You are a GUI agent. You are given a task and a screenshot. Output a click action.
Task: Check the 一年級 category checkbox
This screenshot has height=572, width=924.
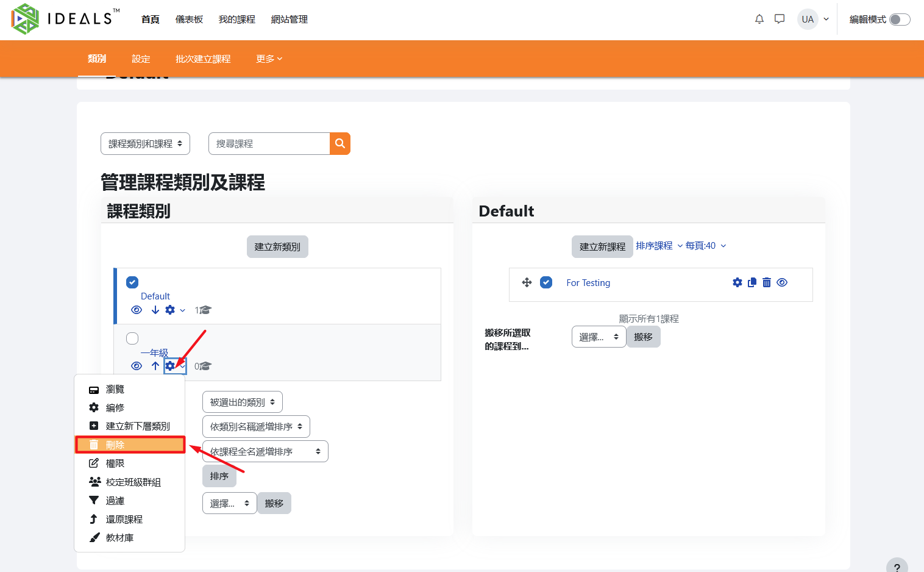point(132,338)
